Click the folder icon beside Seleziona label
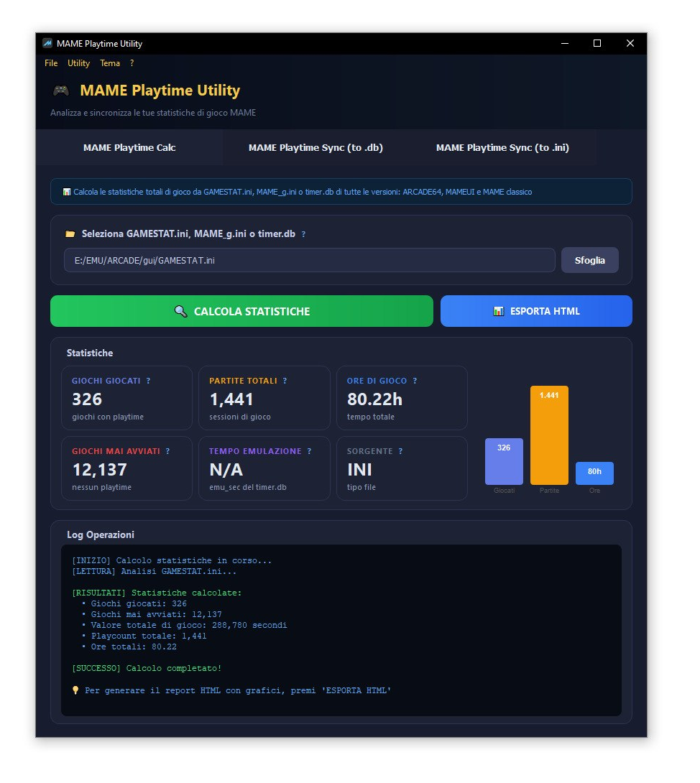This screenshot has height=783, width=700. click(x=70, y=233)
